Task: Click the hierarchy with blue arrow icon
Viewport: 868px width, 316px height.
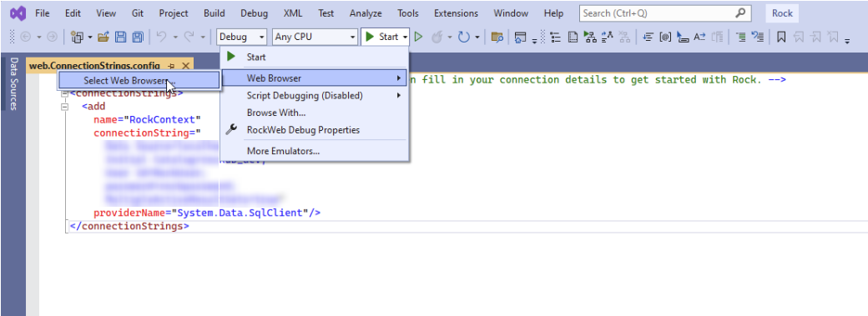Action: (x=608, y=37)
